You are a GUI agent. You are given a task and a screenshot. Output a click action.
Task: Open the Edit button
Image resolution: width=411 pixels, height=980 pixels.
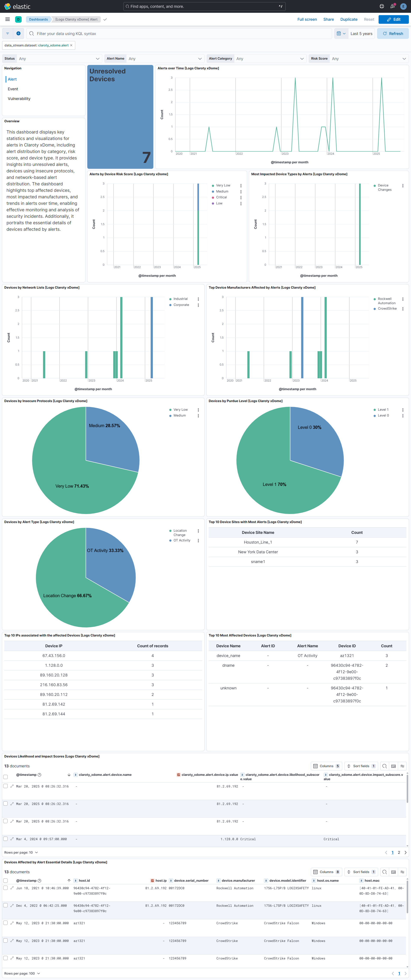(x=393, y=19)
